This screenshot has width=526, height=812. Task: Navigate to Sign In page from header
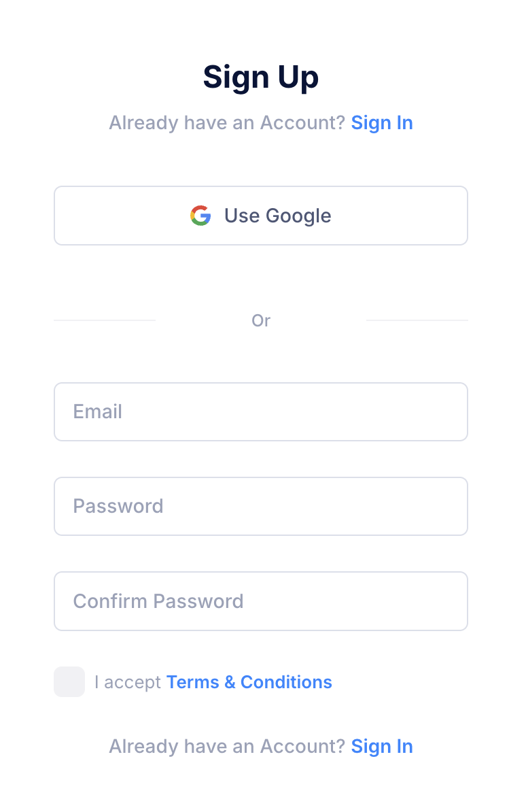[382, 122]
